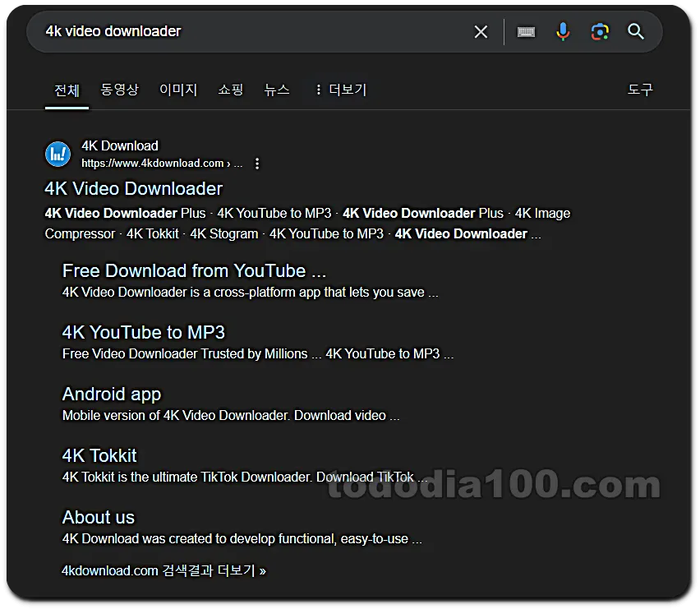Click the 4K Download site favicon

point(58,154)
